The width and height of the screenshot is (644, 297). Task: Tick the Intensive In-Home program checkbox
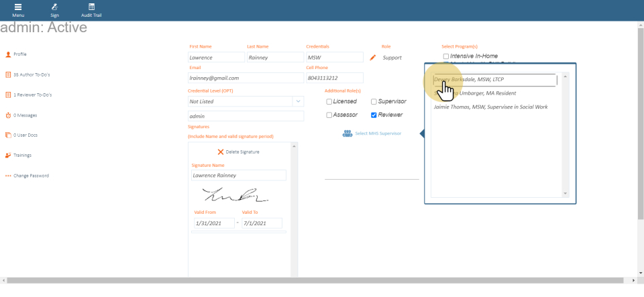(446, 56)
